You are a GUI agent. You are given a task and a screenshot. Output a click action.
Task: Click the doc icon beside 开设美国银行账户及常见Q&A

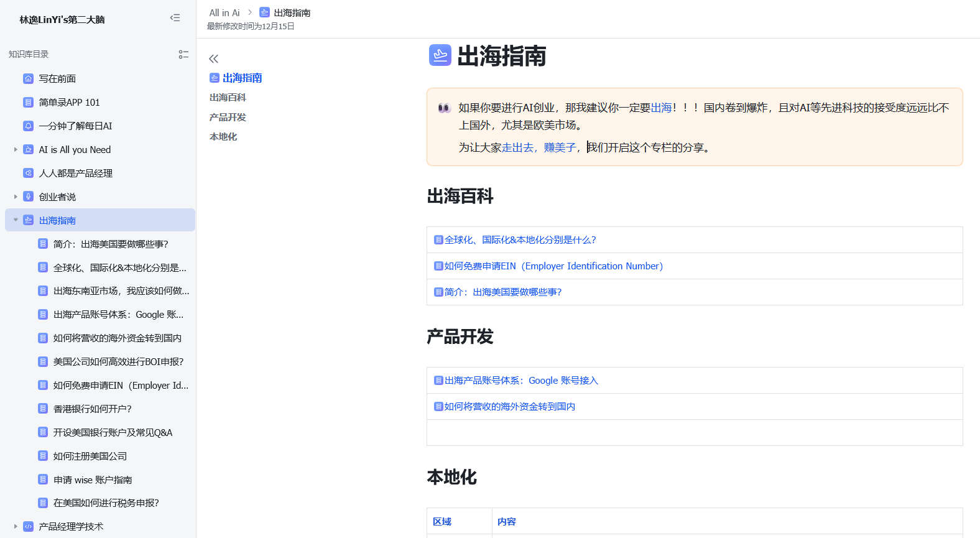(x=43, y=432)
